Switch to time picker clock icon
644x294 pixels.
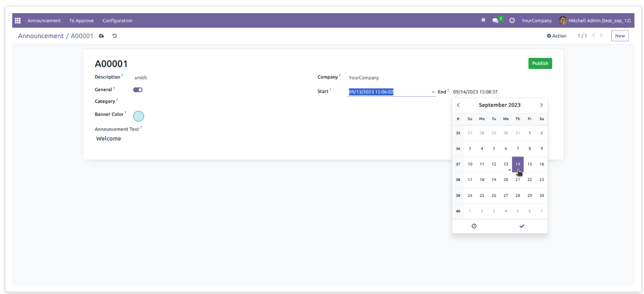point(474,226)
